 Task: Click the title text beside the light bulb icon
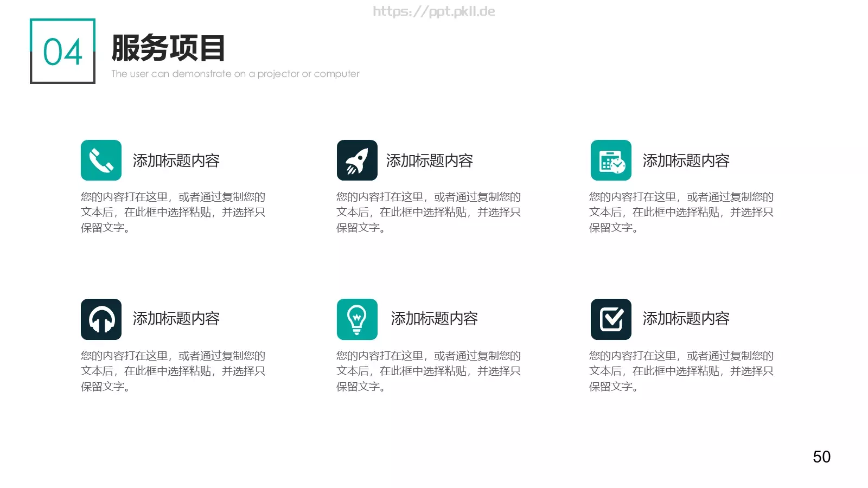pos(435,318)
